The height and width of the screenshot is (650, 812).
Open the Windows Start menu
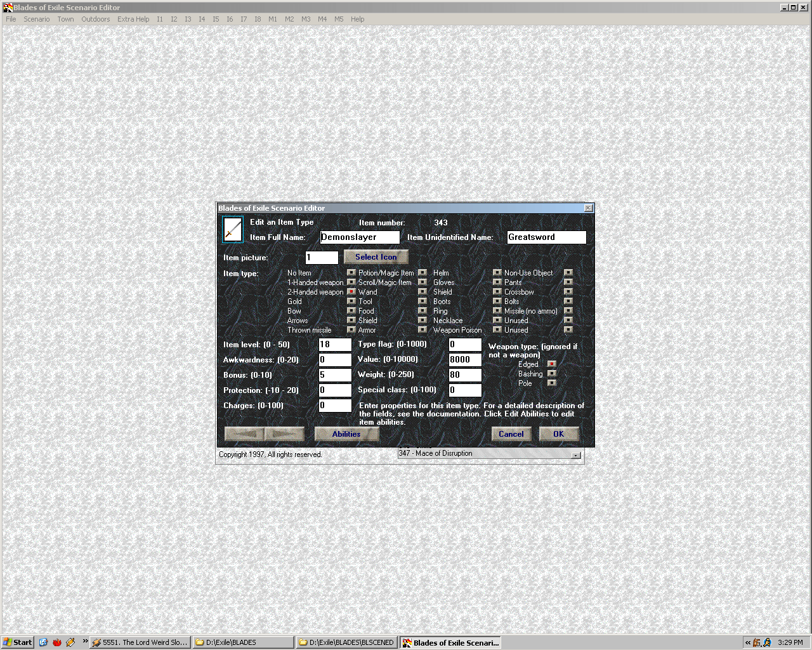(x=18, y=642)
